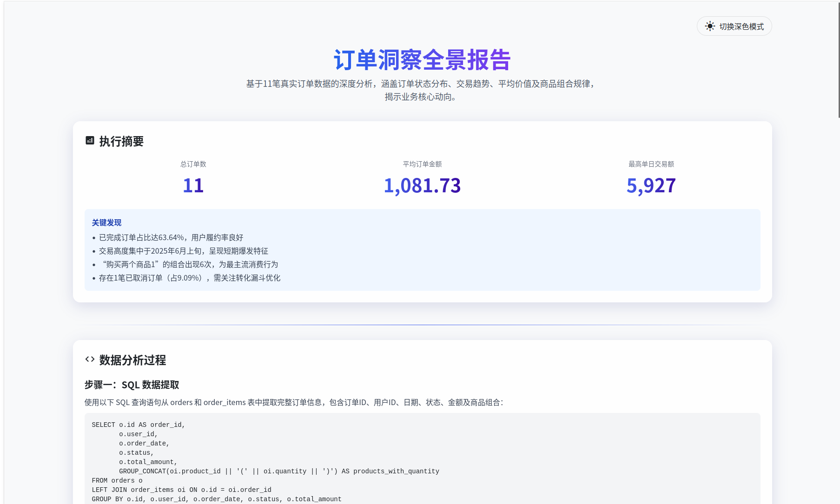Click the 关键发现 heading
840x504 pixels.
click(x=106, y=223)
